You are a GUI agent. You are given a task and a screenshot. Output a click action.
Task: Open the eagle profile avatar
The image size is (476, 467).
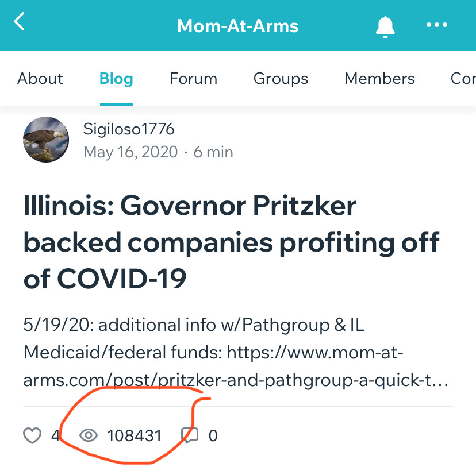pyautogui.click(x=46, y=140)
